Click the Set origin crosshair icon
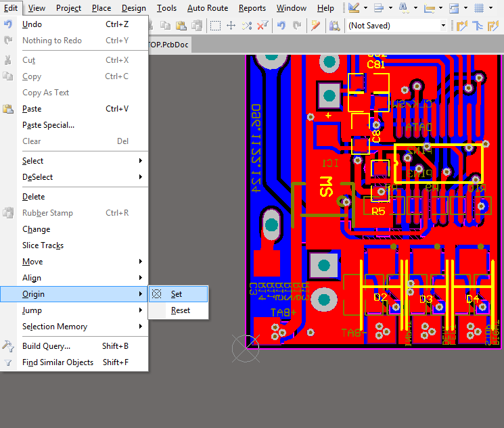 (156, 293)
